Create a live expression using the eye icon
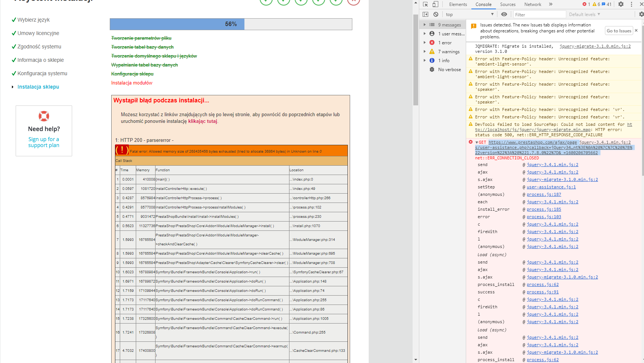Viewport: 644px width, 363px height. pos(504,14)
